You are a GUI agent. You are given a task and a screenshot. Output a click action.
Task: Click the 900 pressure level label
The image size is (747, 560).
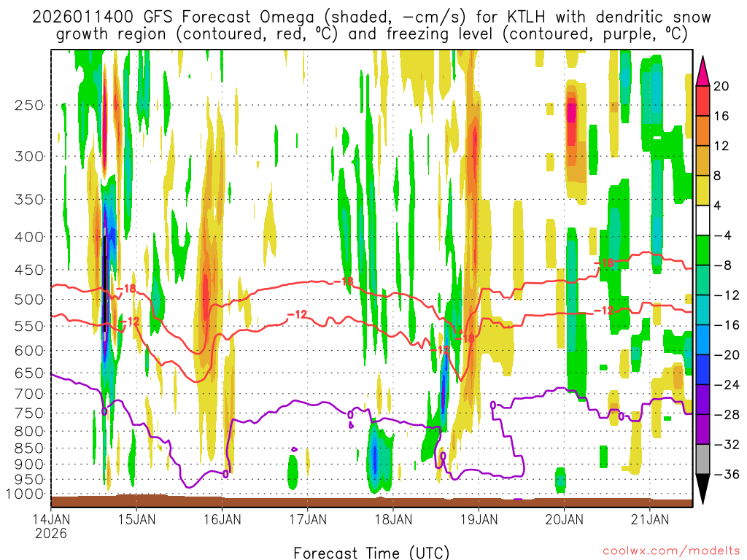(29, 464)
